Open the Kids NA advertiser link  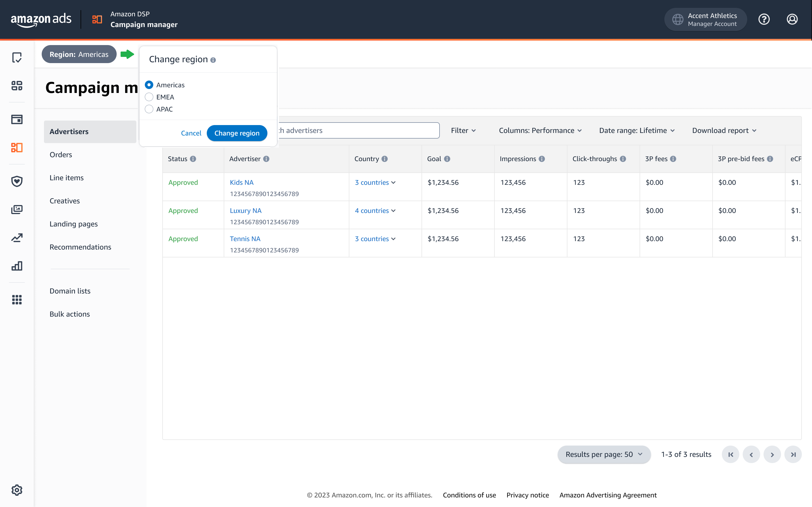[241, 183]
